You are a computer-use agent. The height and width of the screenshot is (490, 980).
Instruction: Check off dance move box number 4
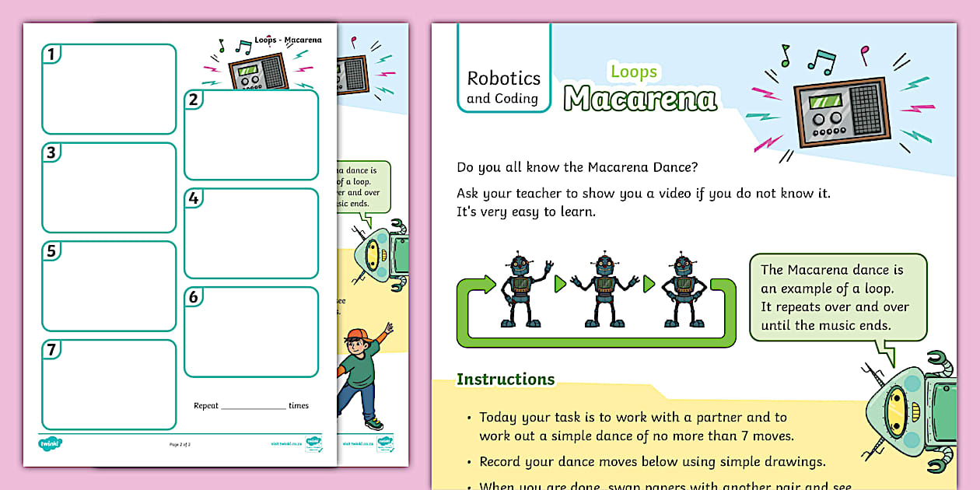[250, 233]
